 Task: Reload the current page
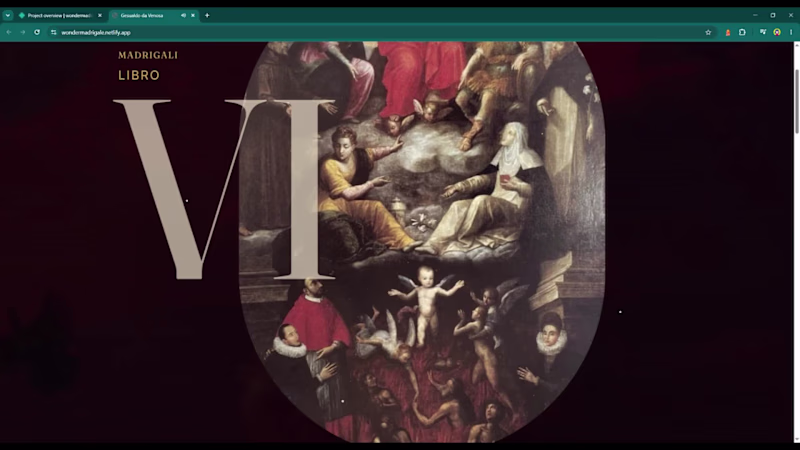tap(37, 32)
